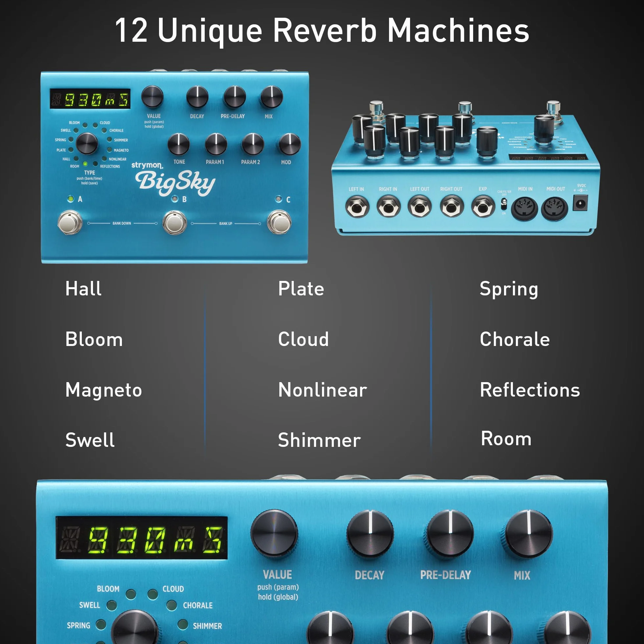Click the ROOM LED lit green on small pedal
The height and width of the screenshot is (644, 644).
(85, 164)
